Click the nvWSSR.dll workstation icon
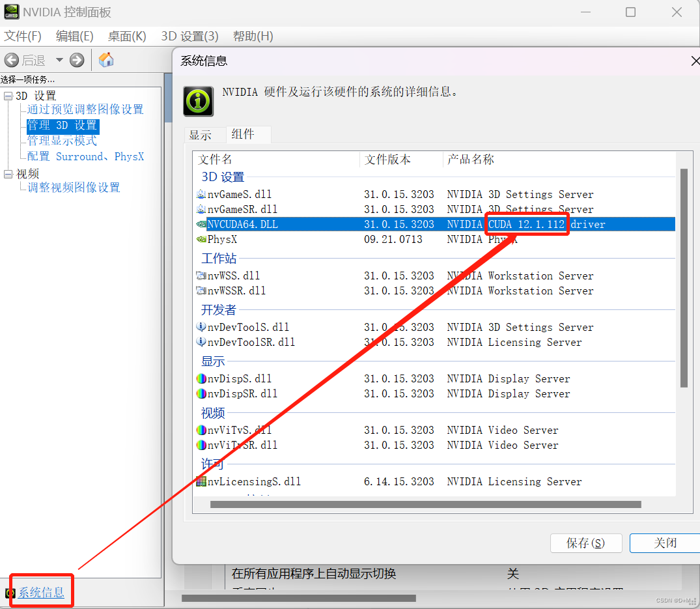 click(201, 290)
